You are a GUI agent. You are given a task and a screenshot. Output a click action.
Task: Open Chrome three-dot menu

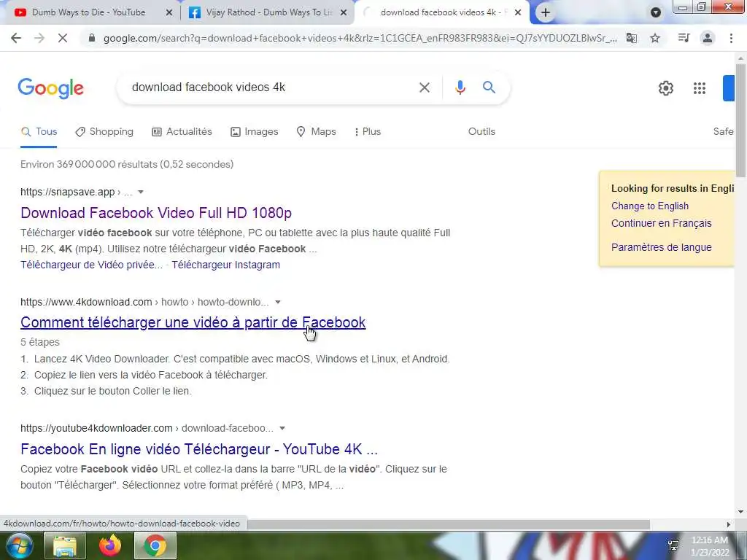pyautogui.click(x=731, y=38)
